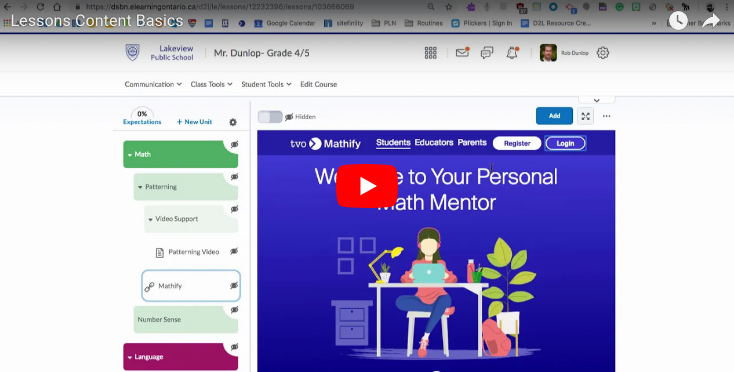The height and width of the screenshot is (372, 734).
Task: Open the three-dot more options menu
Action: click(607, 116)
